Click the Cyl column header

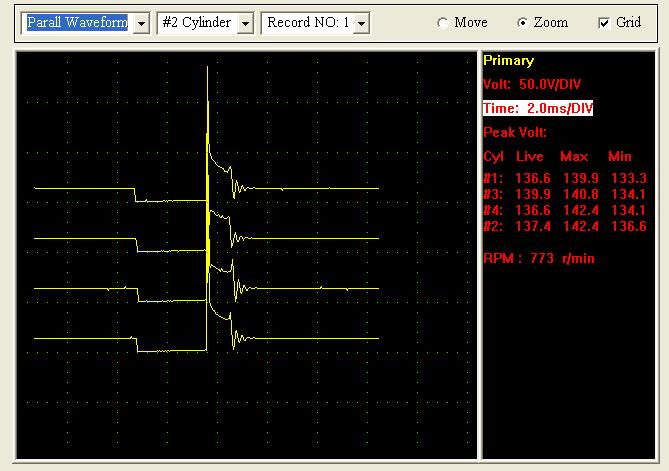pyautogui.click(x=493, y=157)
